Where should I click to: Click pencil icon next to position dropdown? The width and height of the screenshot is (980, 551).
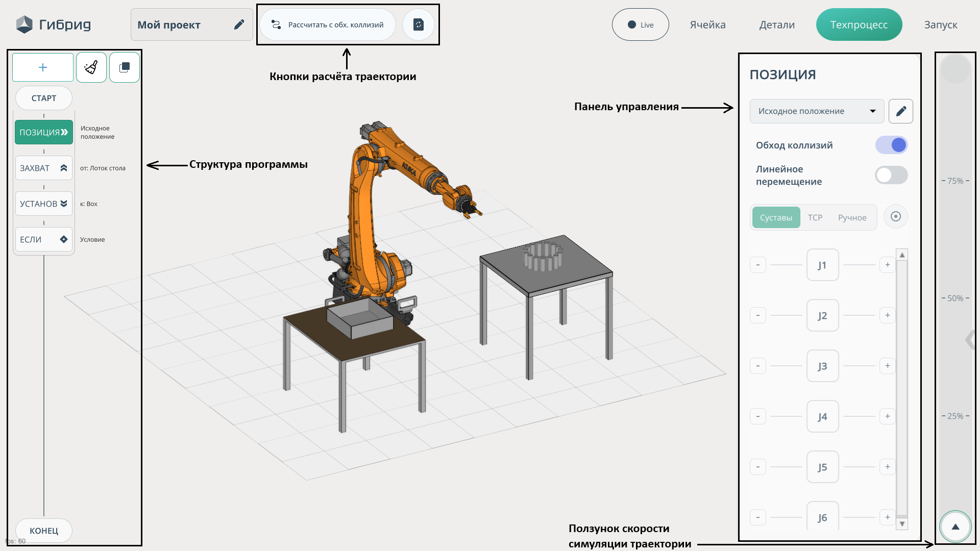900,111
